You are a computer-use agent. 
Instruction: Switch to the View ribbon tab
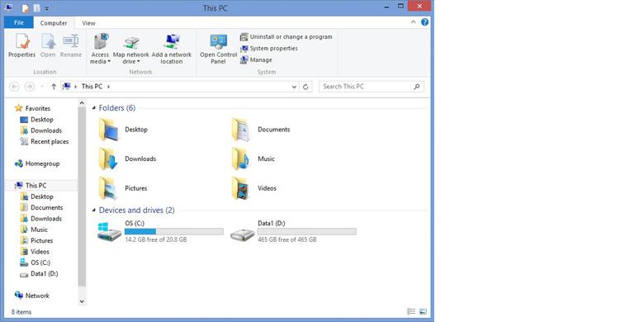88,23
